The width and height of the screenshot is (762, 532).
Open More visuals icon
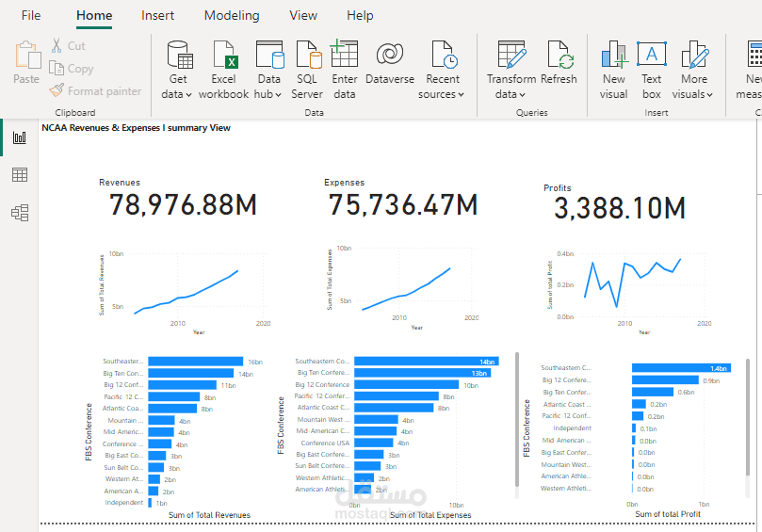click(x=694, y=54)
